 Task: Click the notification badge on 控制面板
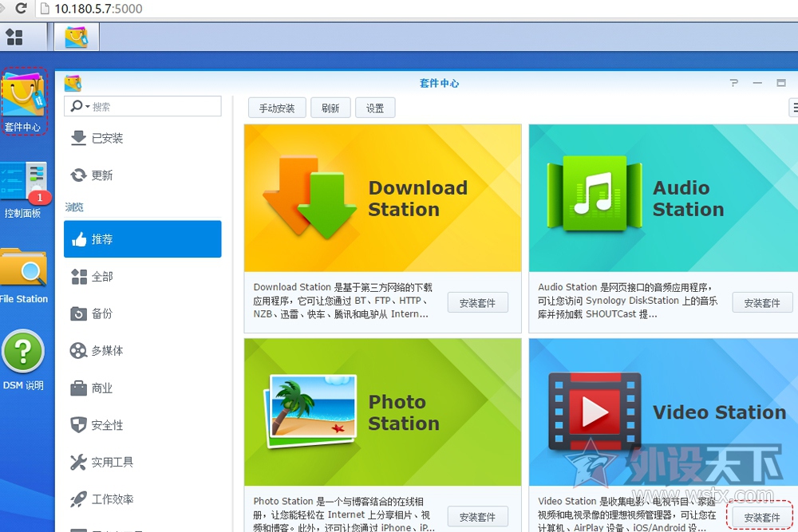[x=40, y=197]
